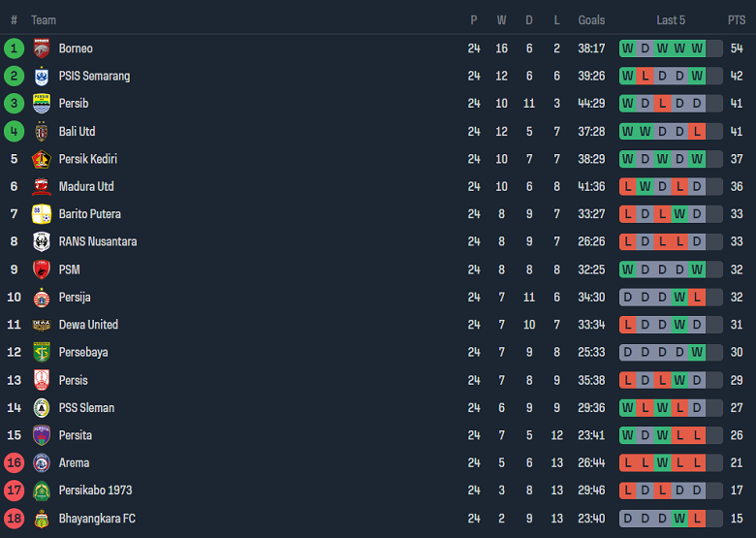This screenshot has width=756, height=538.
Task: Click the Persib team badge
Action: [x=41, y=104]
